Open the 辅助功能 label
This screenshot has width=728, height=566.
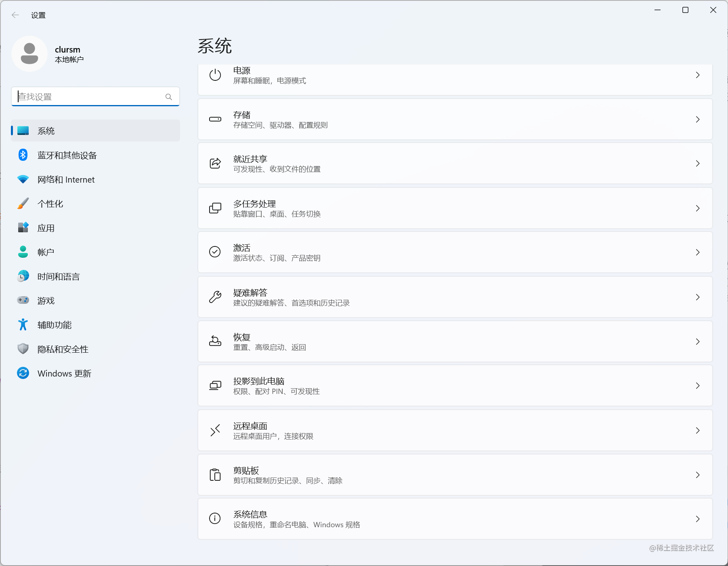tap(55, 325)
